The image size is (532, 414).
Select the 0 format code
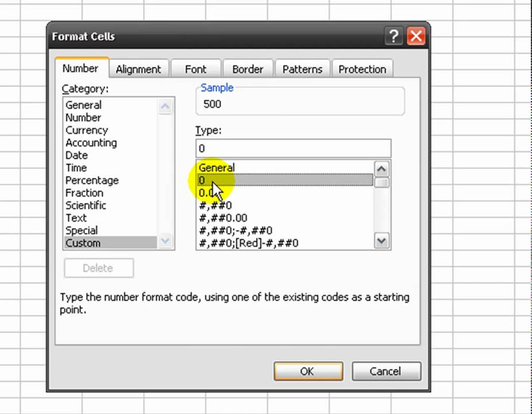285,181
